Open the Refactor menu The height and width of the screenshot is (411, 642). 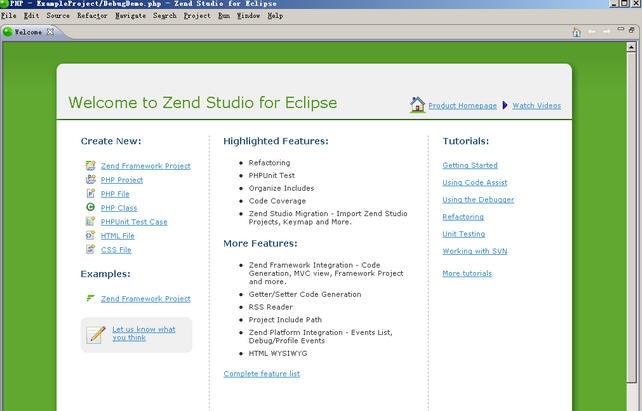pyautogui.click(x=92, y=16)
